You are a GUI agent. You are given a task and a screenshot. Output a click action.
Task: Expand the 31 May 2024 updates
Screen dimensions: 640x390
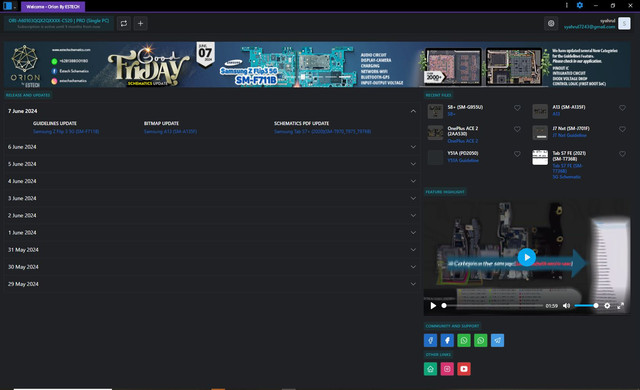point(413,250)
